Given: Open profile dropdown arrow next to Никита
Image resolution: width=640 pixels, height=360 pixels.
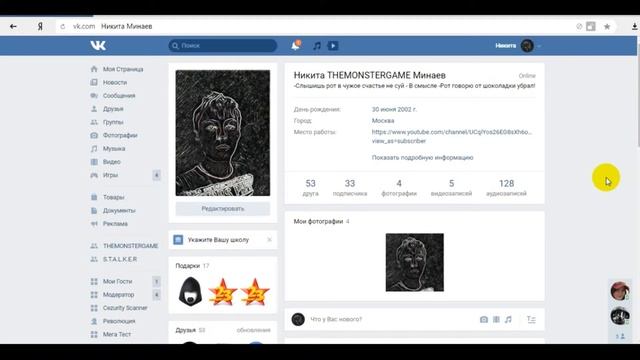Looking at the screenshot, I should pos(539,46).
